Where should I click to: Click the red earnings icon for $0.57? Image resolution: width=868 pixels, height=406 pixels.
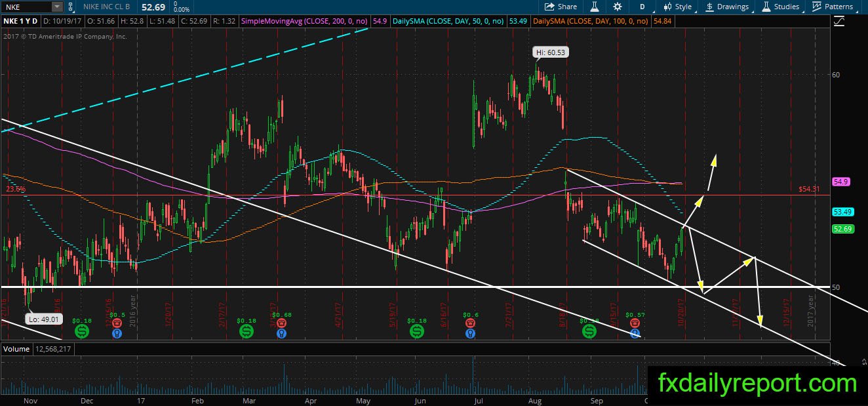click(x=635, y=323)
